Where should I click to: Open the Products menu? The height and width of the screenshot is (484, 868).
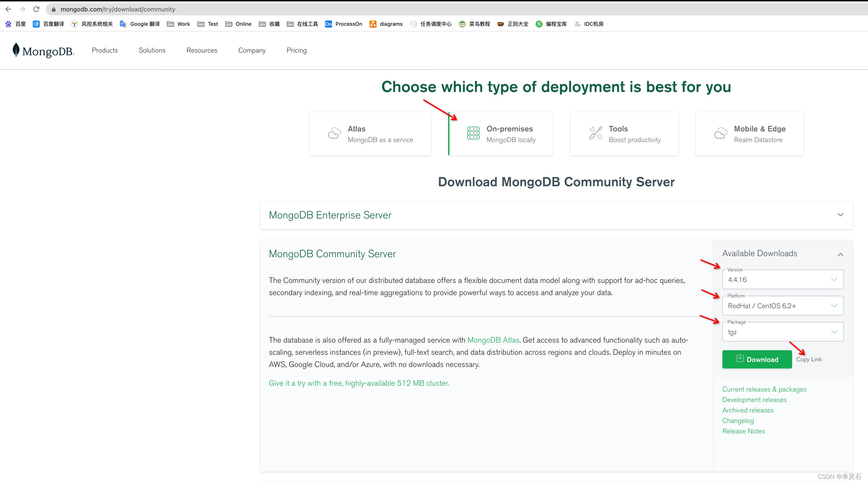pos(105,51)
